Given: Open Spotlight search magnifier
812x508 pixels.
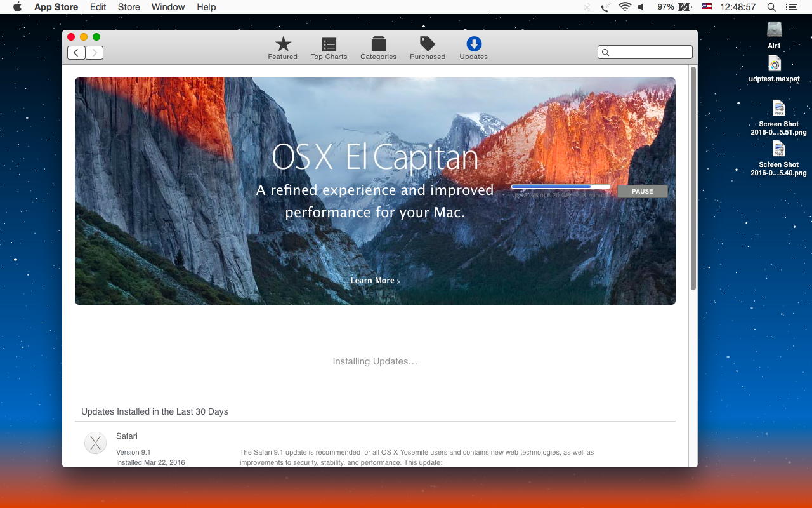Looking at the screenshot, I should [771, 7].
